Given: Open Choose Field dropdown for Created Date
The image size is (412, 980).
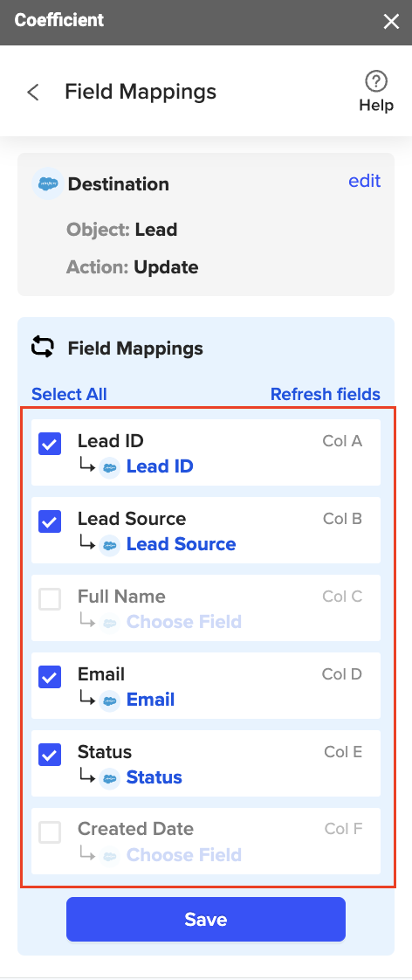Looking at the screenshot, I should point(183,854).
